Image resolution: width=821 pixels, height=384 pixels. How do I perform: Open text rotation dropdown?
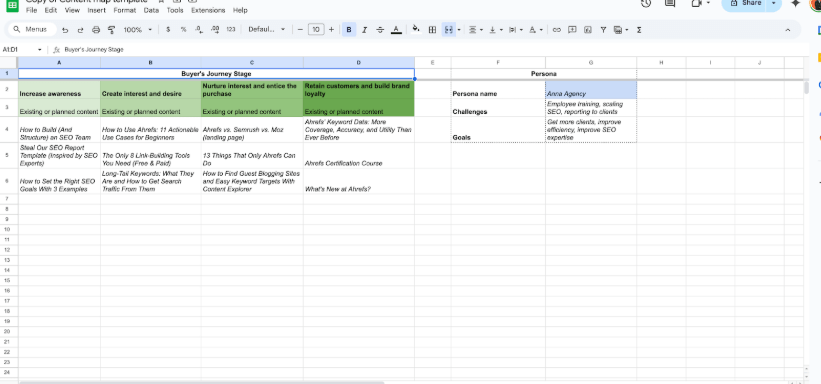coord(536,30)
